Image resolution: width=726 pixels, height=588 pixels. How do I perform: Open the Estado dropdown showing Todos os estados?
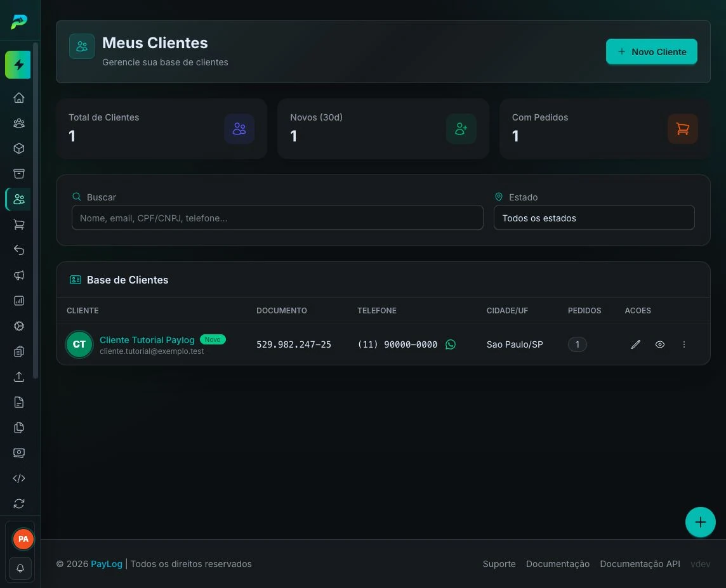click(594, 218)
